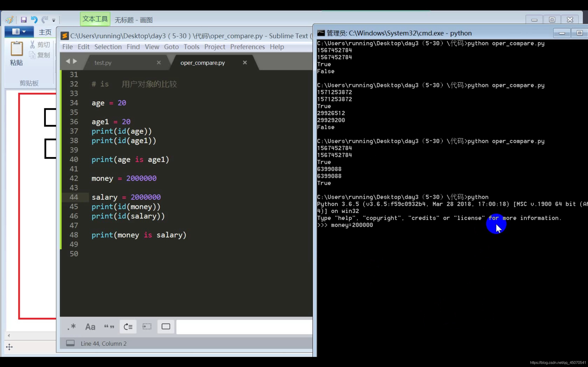Click the Undo arrow in Paint
The height and width of the screenshot is (367, 588).
click(x=34, y=20)
